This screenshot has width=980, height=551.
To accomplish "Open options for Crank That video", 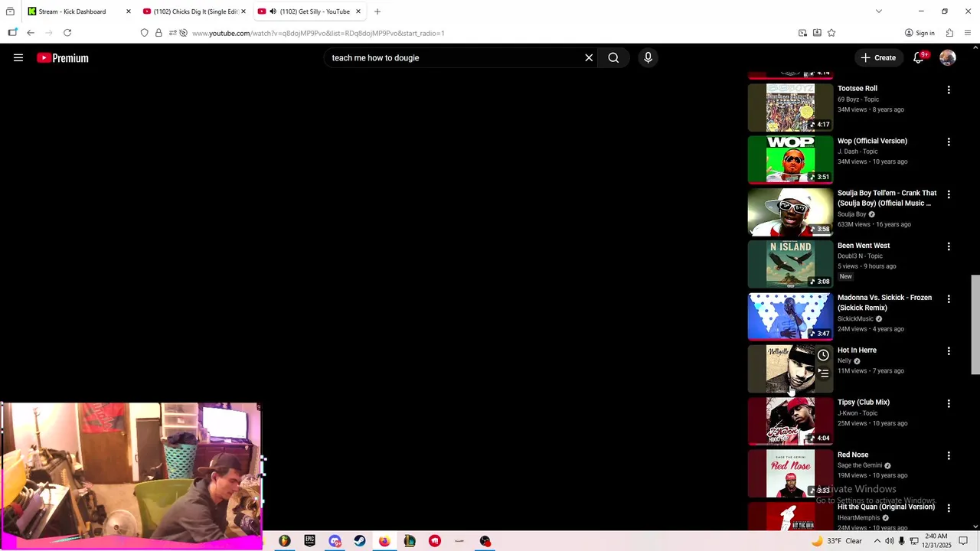I will tap(949, 194).
